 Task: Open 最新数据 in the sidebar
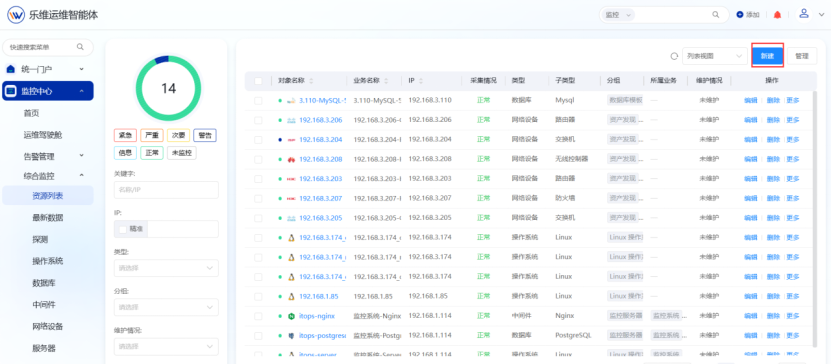(48, 218)
